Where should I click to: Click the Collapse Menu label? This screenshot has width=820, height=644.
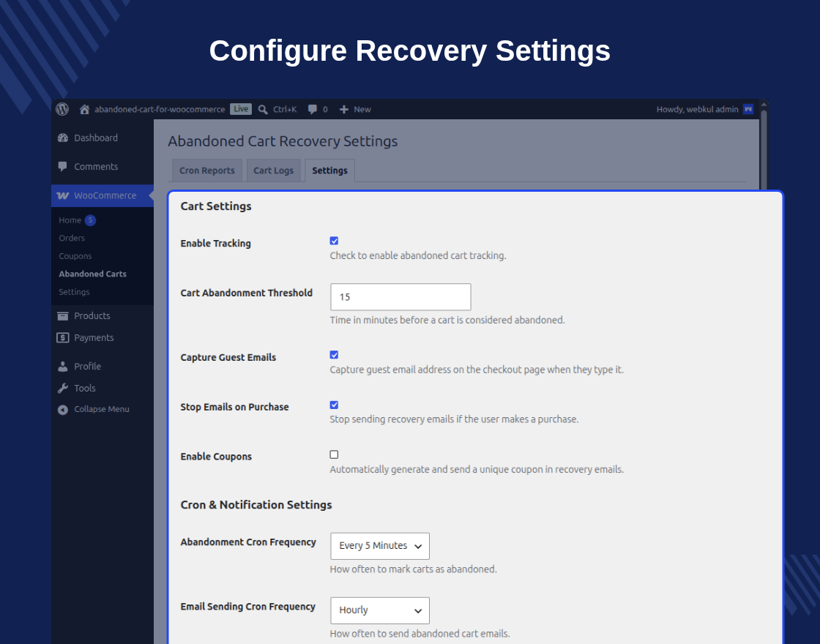(x=102, y=409)
